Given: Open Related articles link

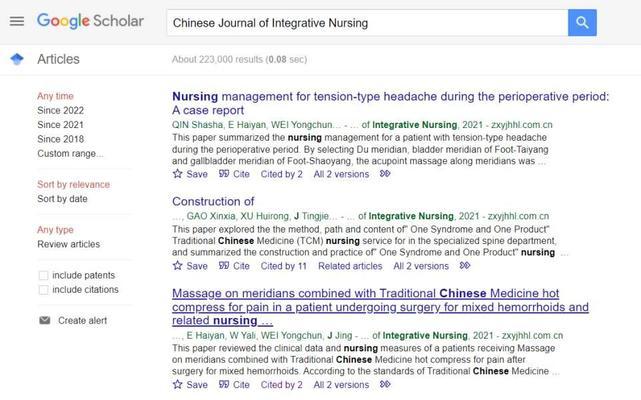Looking at the screenshot, I should click(350, 266).
